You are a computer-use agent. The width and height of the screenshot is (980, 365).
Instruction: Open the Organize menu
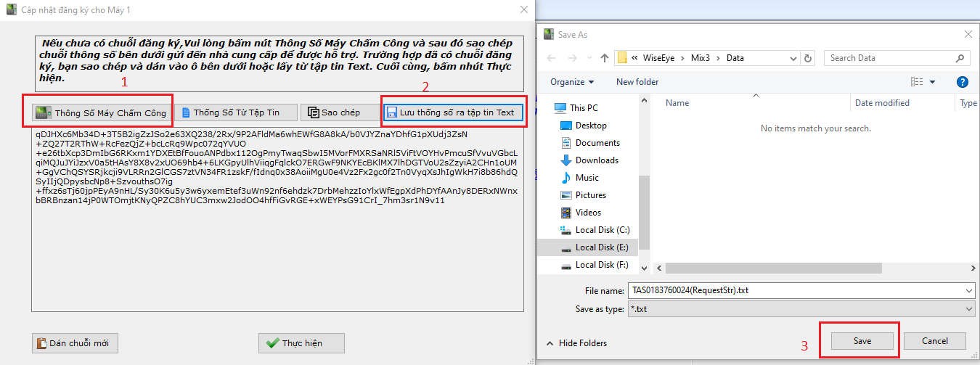click(572, 82)
